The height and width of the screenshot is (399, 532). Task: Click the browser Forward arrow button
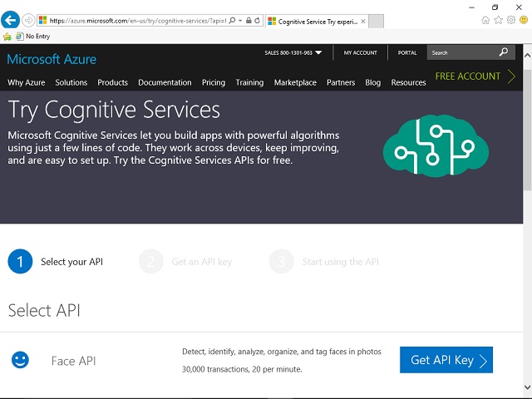(28, 20)
